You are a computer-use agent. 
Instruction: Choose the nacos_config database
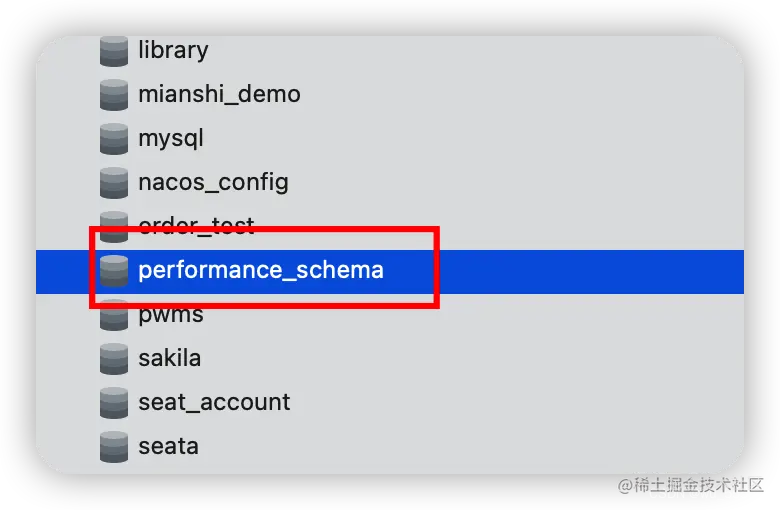(x=213, y=183)
